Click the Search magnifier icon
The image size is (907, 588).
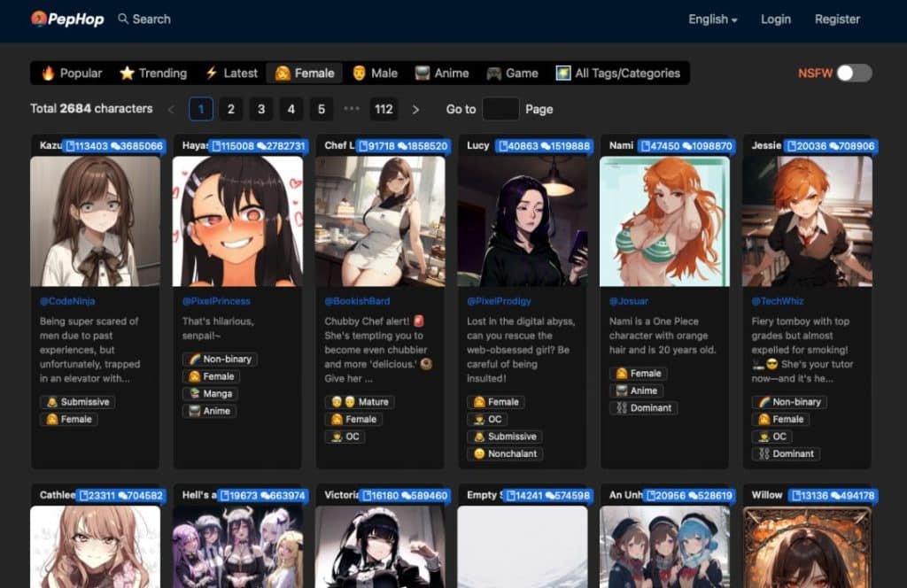122,19
